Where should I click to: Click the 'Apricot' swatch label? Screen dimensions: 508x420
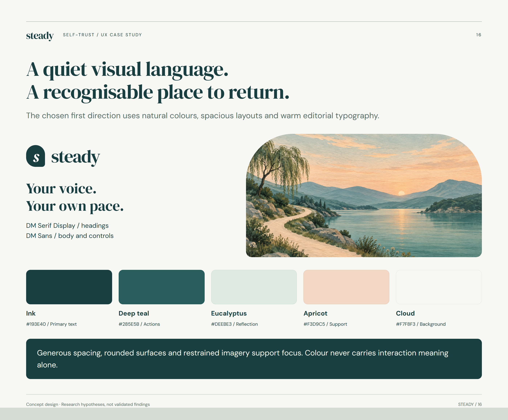316,313
